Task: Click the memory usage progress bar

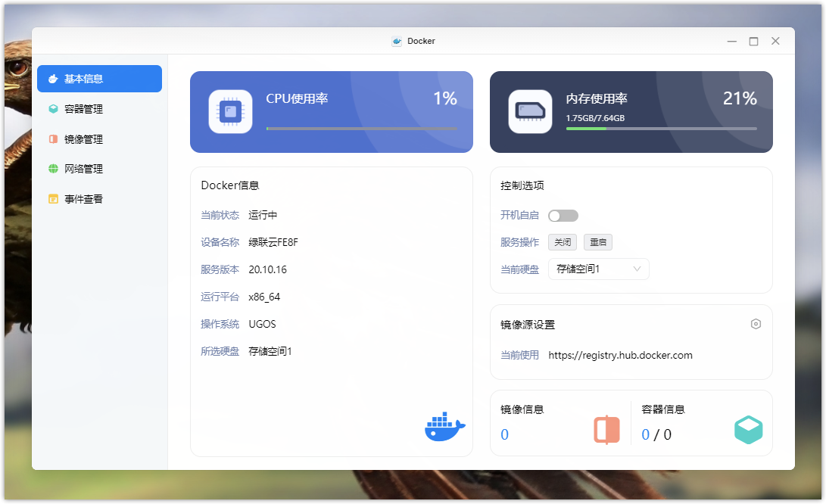Action: tap(661, 129)
